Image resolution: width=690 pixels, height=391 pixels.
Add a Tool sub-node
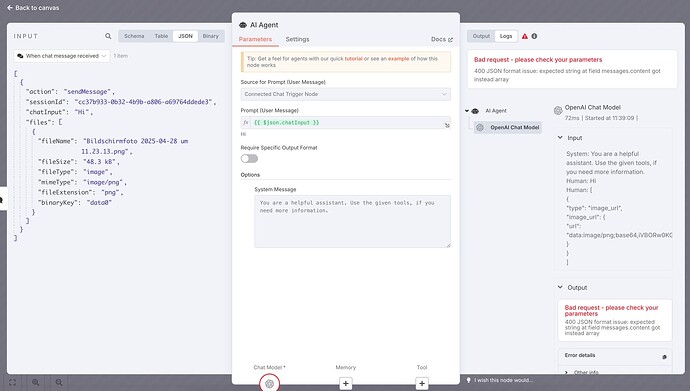point(422,384)
